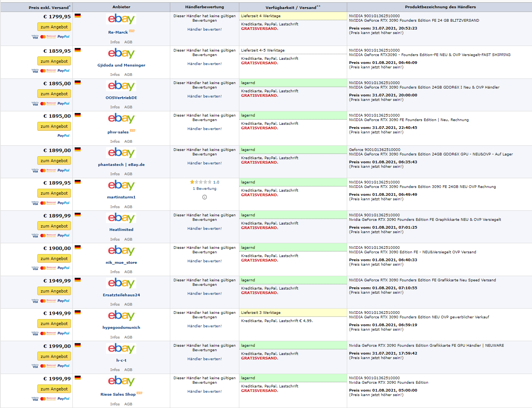Select the PayPal logo under the € 1799,95 offer
This screenshot has height=408, width=532.
[63, 37]
